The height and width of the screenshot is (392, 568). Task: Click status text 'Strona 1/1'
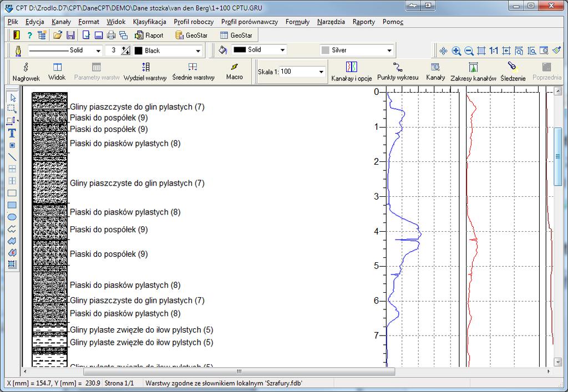pos(119,383)
